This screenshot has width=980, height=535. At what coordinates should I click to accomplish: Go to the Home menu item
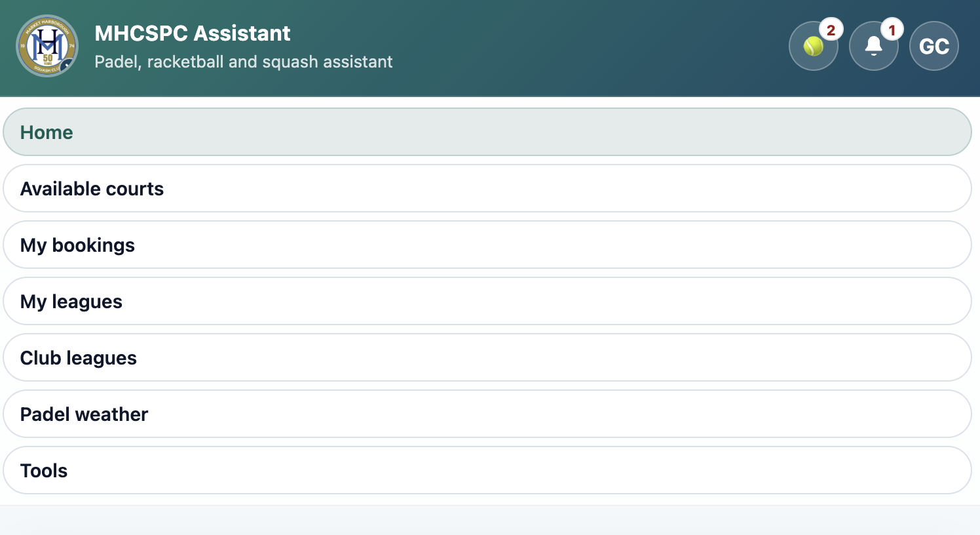click(47, 132)
